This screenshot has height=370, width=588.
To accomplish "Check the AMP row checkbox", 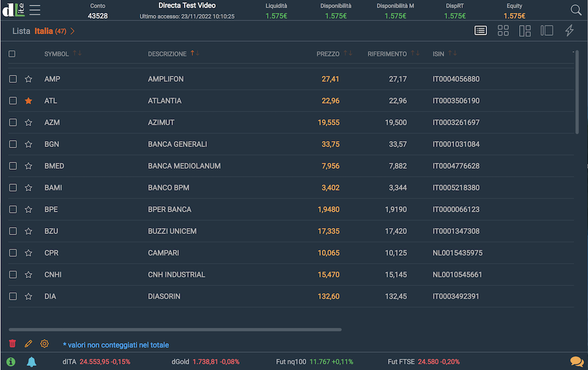I will pyautogui.click(x=13, y=79).
